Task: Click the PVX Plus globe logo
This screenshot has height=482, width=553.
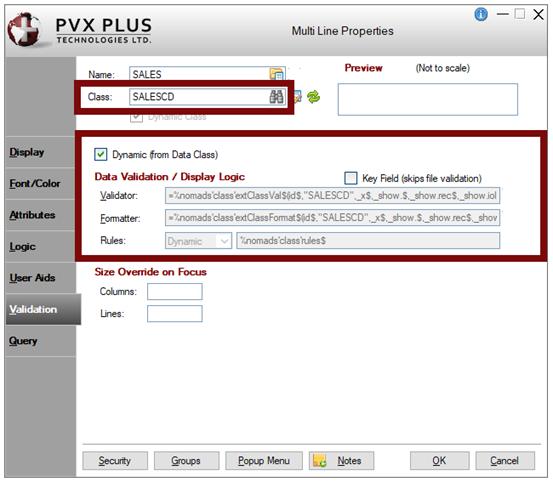Action: coord(24,30)
